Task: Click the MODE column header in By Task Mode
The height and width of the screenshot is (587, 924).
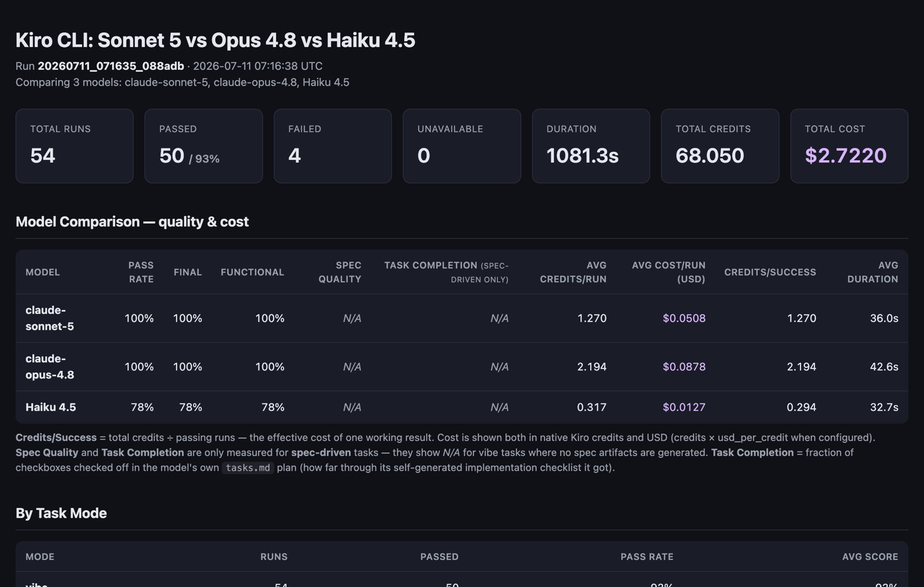Action: [x=40, y=557]
